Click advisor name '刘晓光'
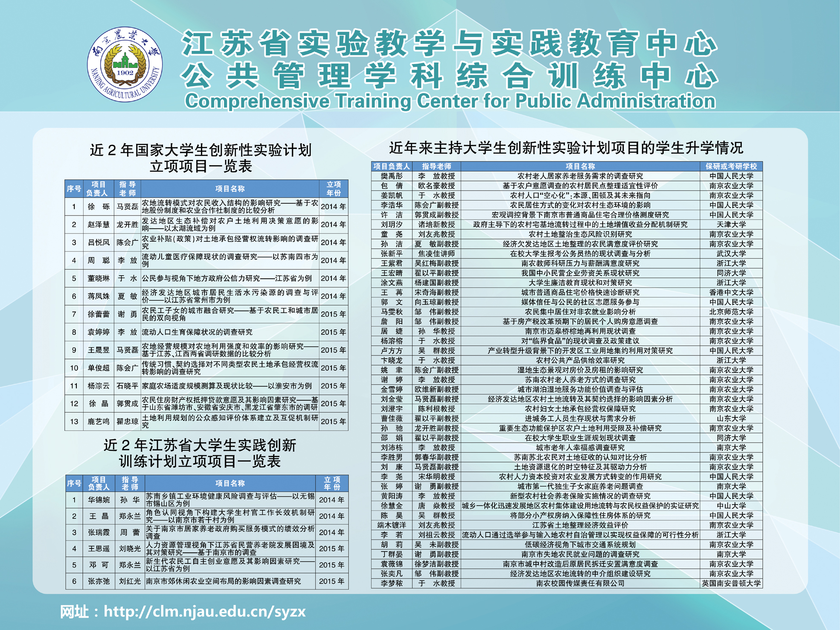 click(130, 548)
